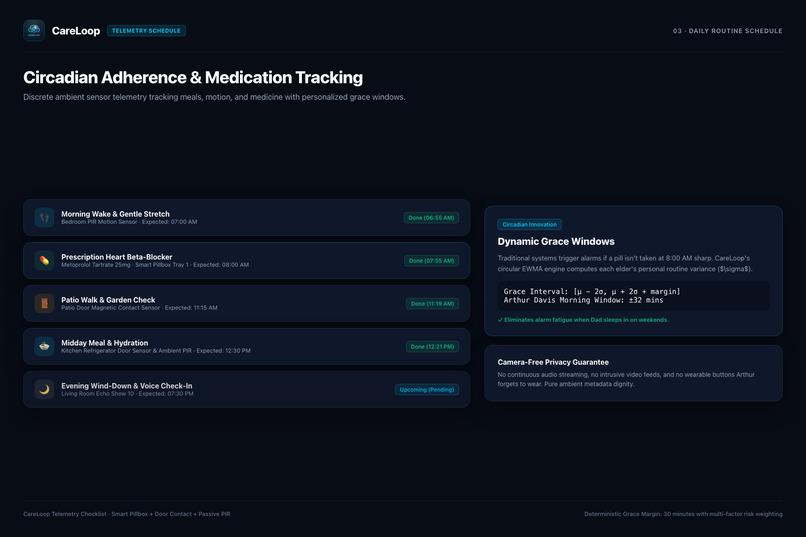Select the Midday Meal & Hydration title
This screenshot has width=806, height=537.
(x=104, y=343)
